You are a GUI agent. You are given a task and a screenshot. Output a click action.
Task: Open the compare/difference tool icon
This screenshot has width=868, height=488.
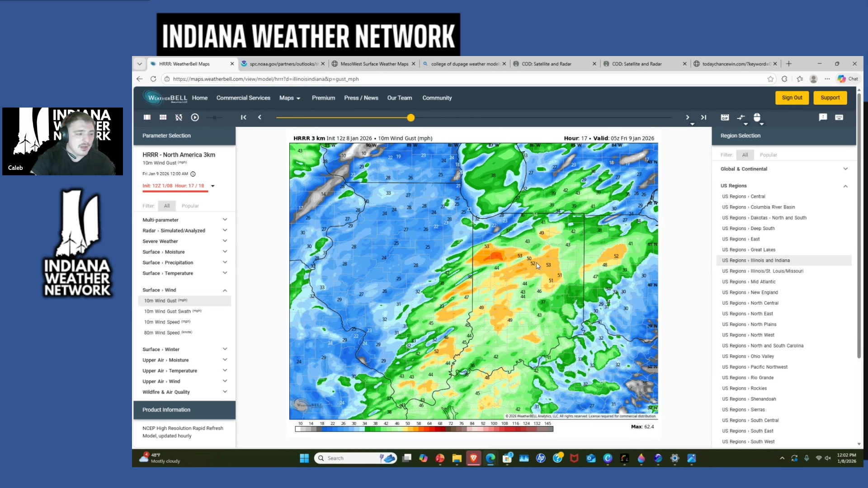741,117
